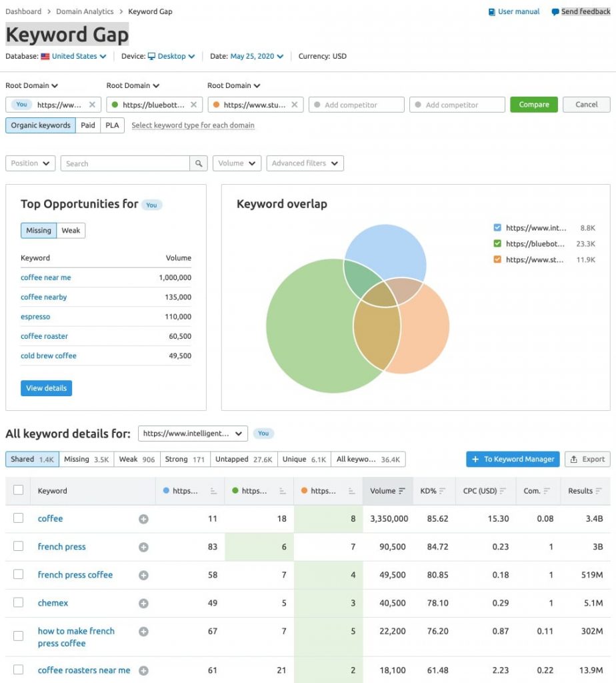Viewport: 616px width, 683px height.
Task: Click the Send feedback icon
Action: pyautogui.click(x=555, y=11)
